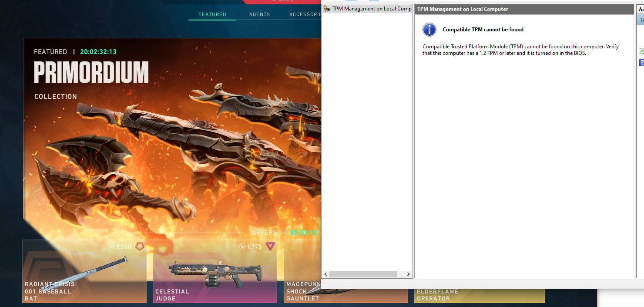644x307 pixels.
Task: Click the TPM Management header bar in the center pane
Action: pyautogui.click(x=524, y=9)
